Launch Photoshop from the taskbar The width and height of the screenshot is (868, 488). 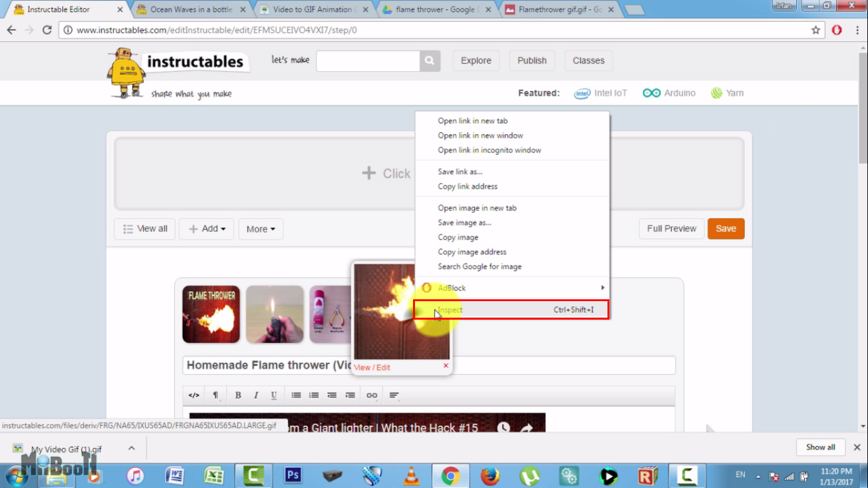293,475
